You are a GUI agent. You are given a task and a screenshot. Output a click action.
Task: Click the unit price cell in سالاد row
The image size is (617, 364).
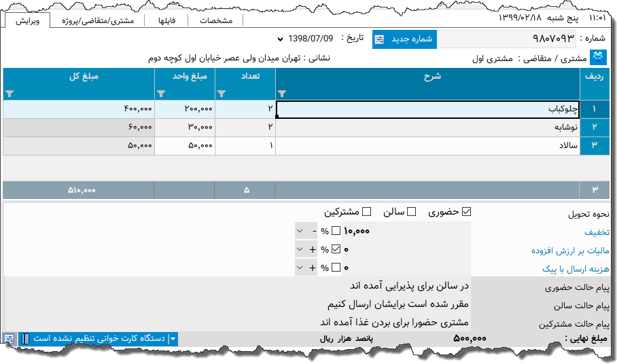pos(185,146)
